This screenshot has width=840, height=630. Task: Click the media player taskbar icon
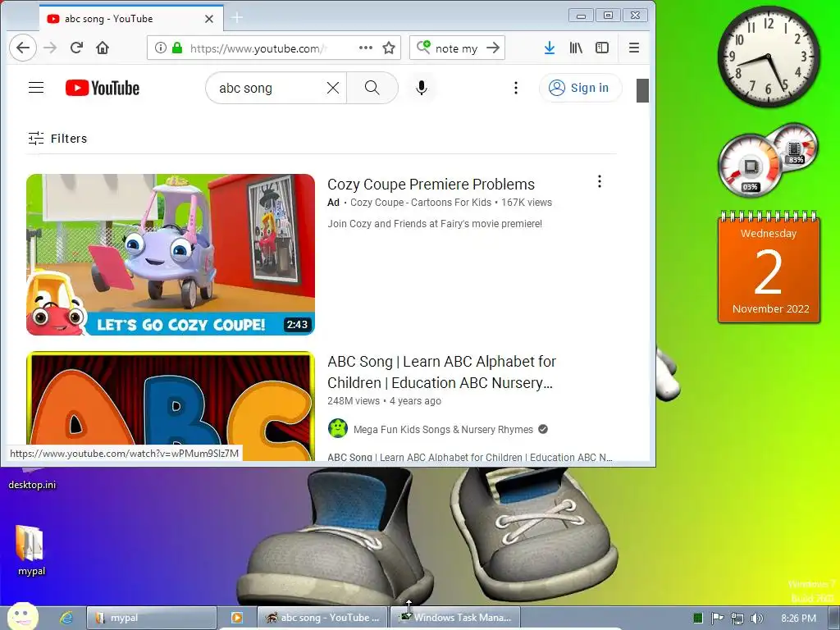click(x=236, y=618)
